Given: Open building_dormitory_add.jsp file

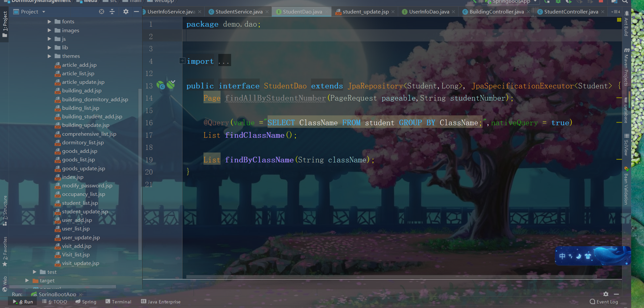Looking at the screenshot, I should [x=91, y=99].
